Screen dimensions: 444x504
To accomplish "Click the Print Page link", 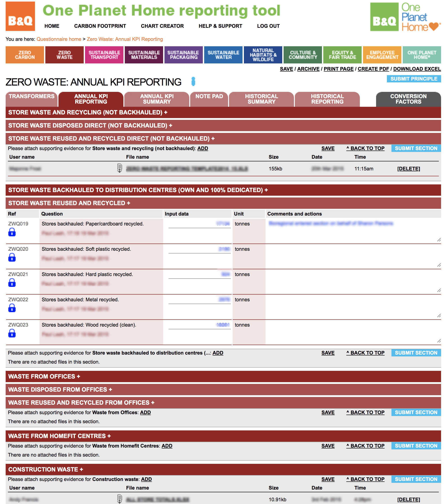I will pos(338,69).
